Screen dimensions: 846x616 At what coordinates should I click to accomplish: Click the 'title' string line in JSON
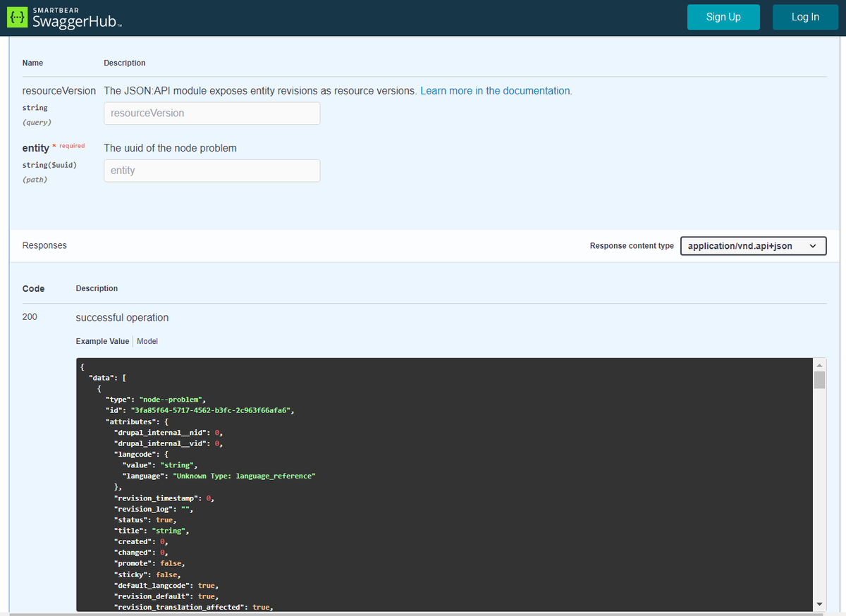pyautogui.click(x=152, y=530)
